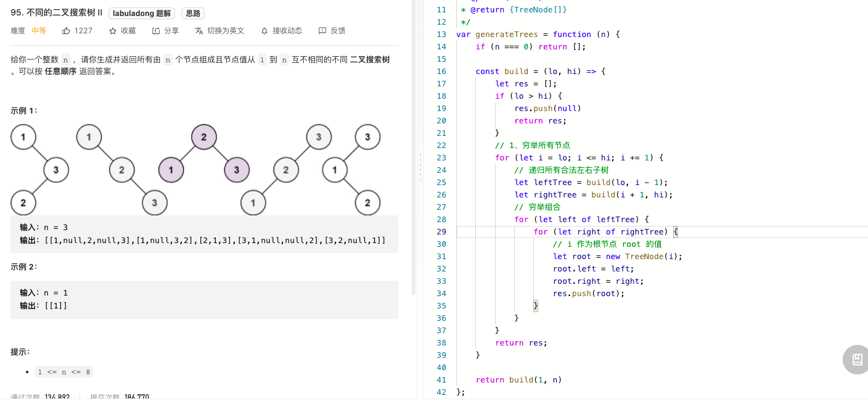The width and height of the screenshot is (868, 401).
Task: Click the input line n = 3
Action: (44, 227)
